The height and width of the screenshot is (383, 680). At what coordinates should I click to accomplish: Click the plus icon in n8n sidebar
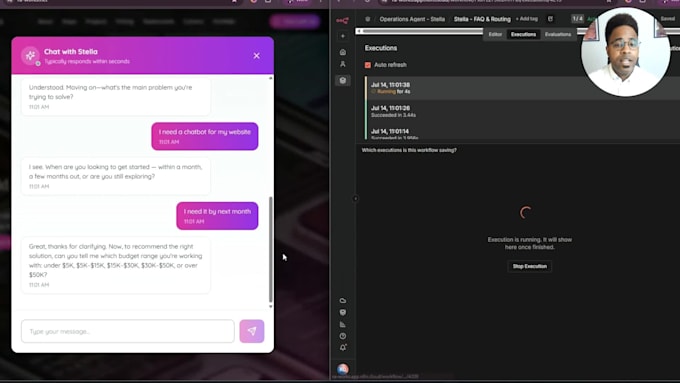pyautogui.click(x=343, y=36)
